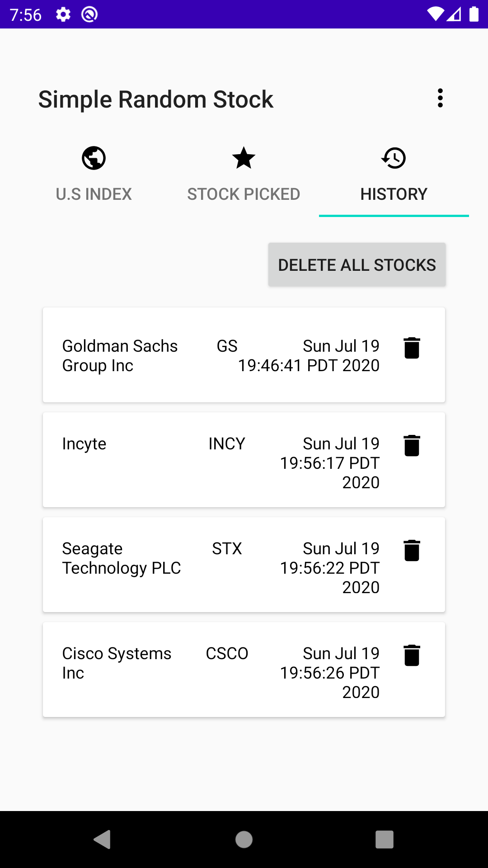Open the STOCK PICKED tab

click(244, 194)
